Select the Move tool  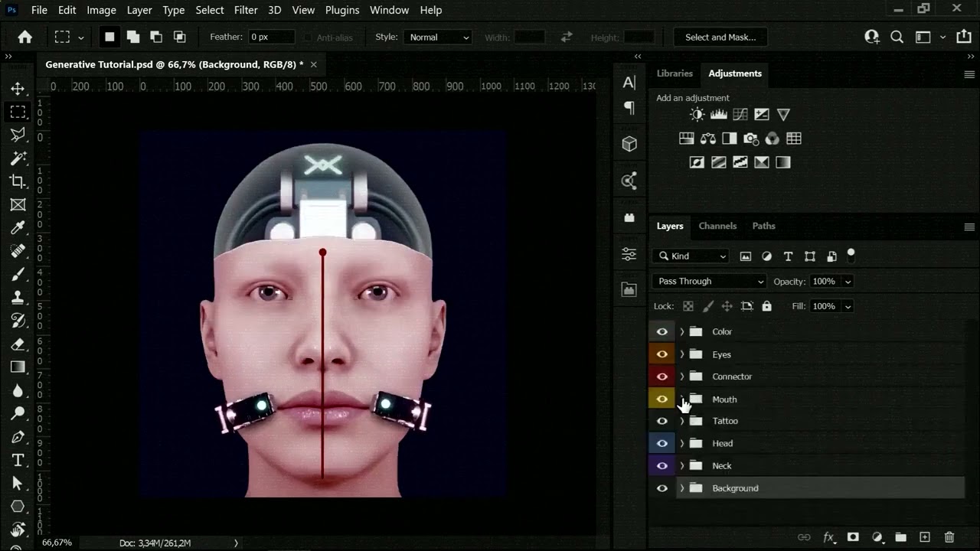tap(18, 89)
